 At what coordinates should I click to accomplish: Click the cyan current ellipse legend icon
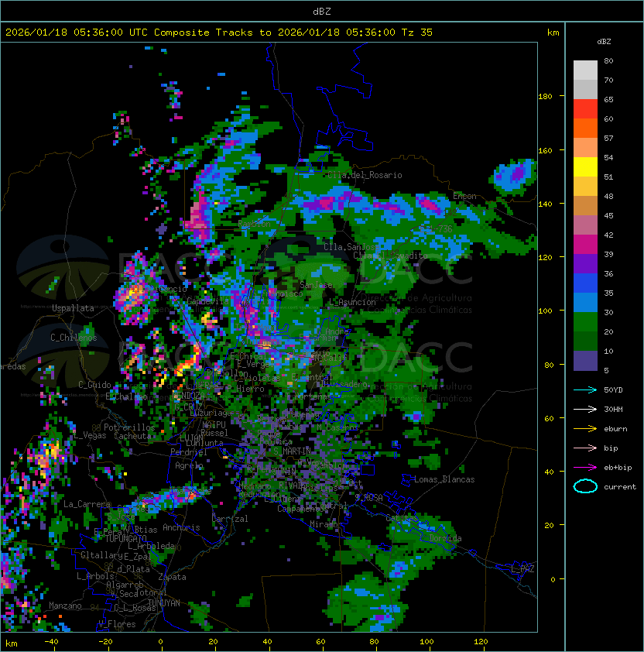[x=585, y=486]
